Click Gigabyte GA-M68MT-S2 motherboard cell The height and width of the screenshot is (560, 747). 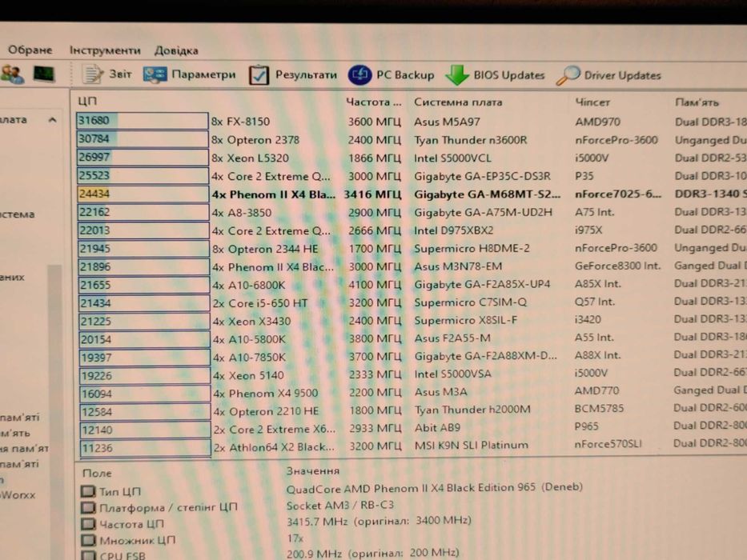(487, 194)
